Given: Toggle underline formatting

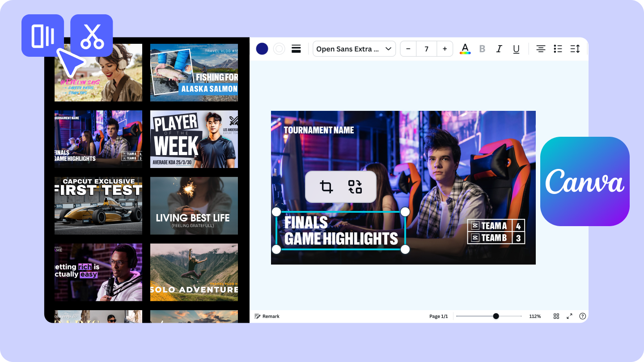Looking at the screenshot, I should [516, 49].
